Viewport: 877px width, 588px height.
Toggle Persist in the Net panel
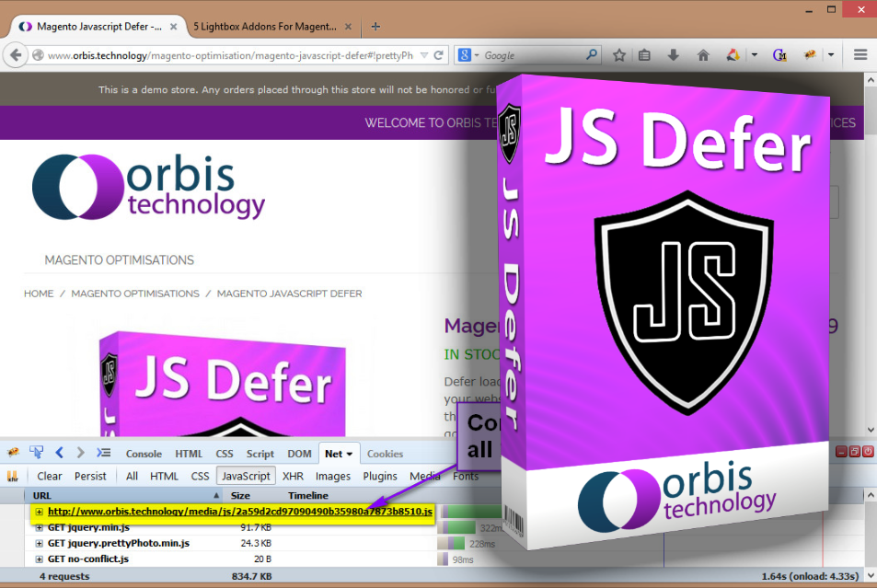tap(90, 476)
